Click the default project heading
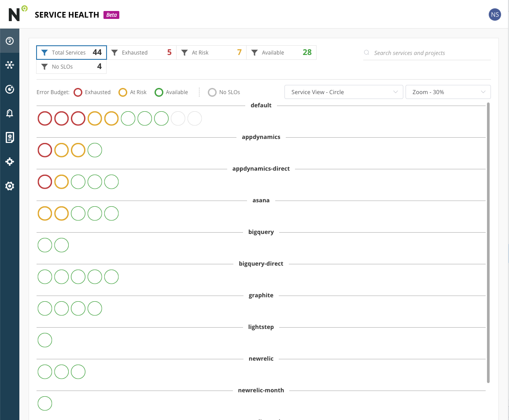 pyautogui.click(x=261, y=106)
